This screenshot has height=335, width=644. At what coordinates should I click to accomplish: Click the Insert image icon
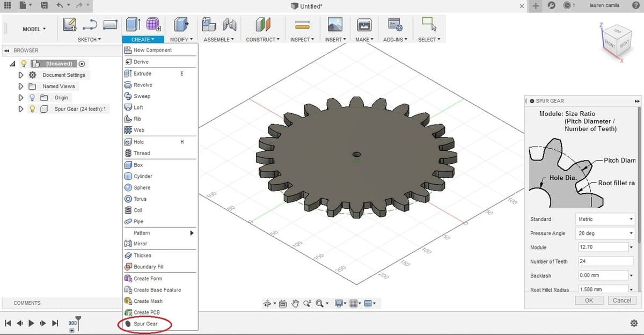(335, 24)
